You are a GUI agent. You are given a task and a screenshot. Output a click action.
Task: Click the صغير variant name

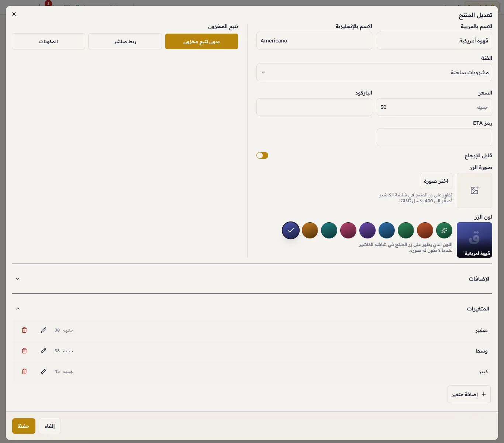coord(481,330)
